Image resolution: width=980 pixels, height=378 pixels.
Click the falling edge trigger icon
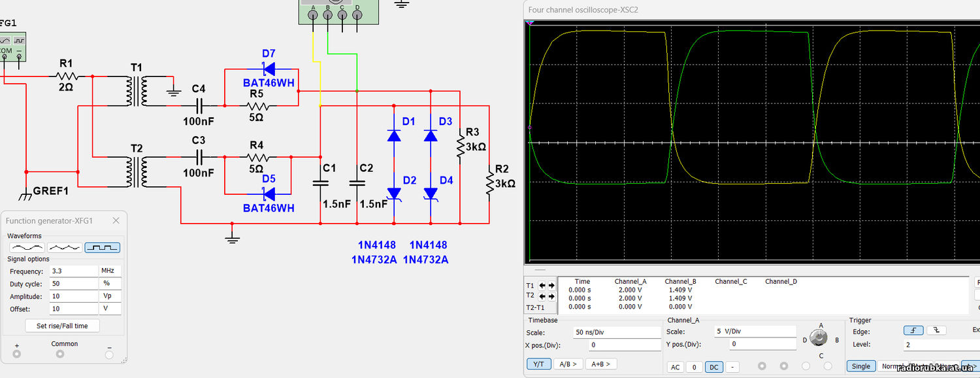pos(936,331)
